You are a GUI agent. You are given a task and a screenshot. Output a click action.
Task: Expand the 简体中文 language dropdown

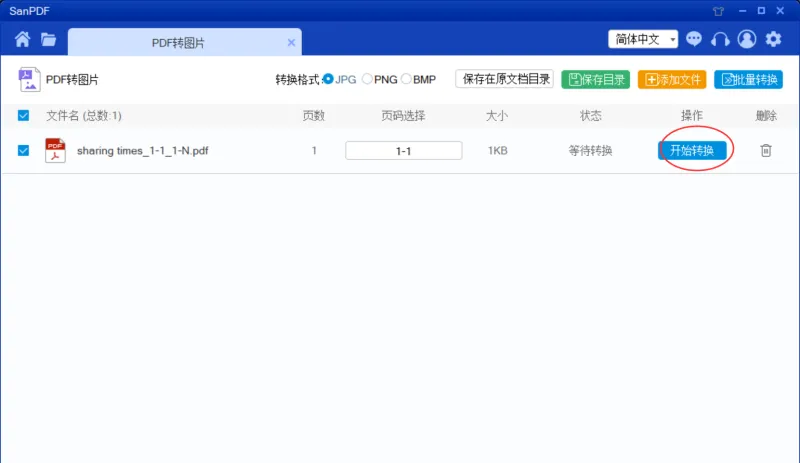pyautogui.click(x=643, y=39)
